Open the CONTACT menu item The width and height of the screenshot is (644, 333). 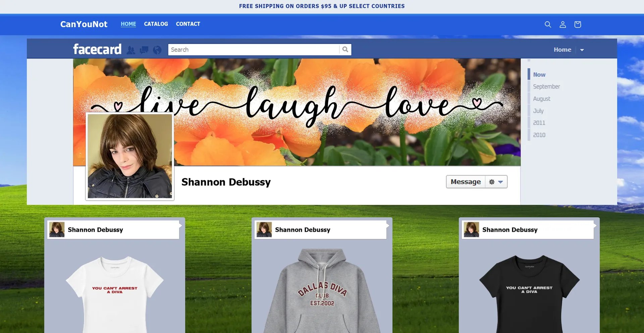pyautogui.click(x=188, y=24)
